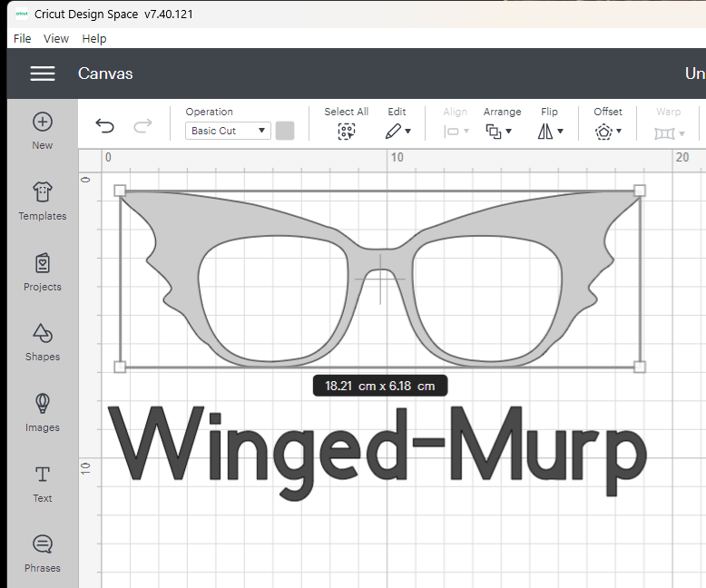706x588 pixels.
Task: Open the hamburger main menu
Action: (43, 73)
